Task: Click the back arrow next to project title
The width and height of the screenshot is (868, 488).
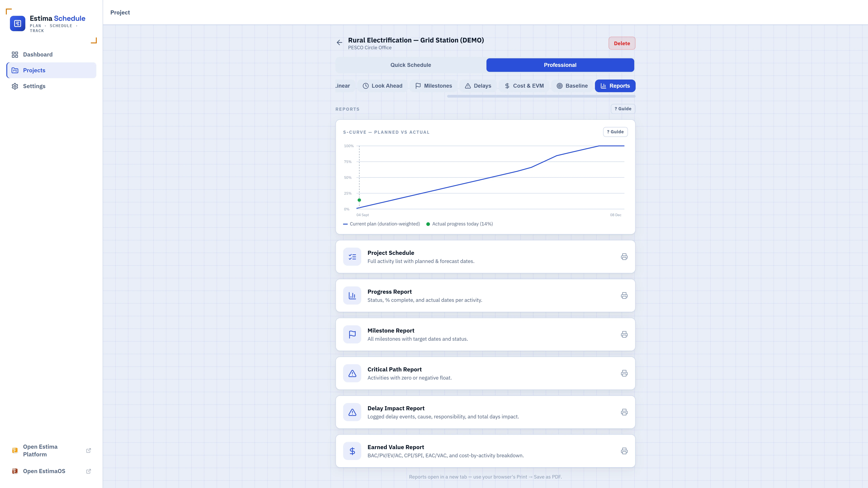Action: [339, 42]
